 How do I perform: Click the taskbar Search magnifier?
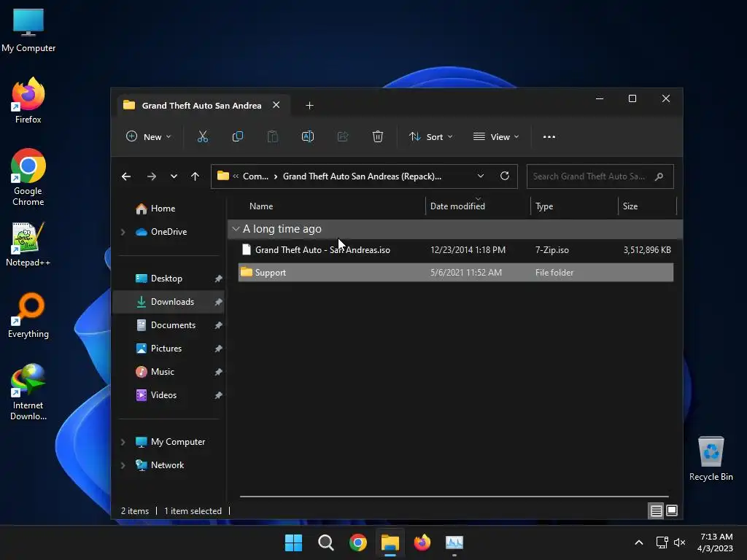pos(326,542)
